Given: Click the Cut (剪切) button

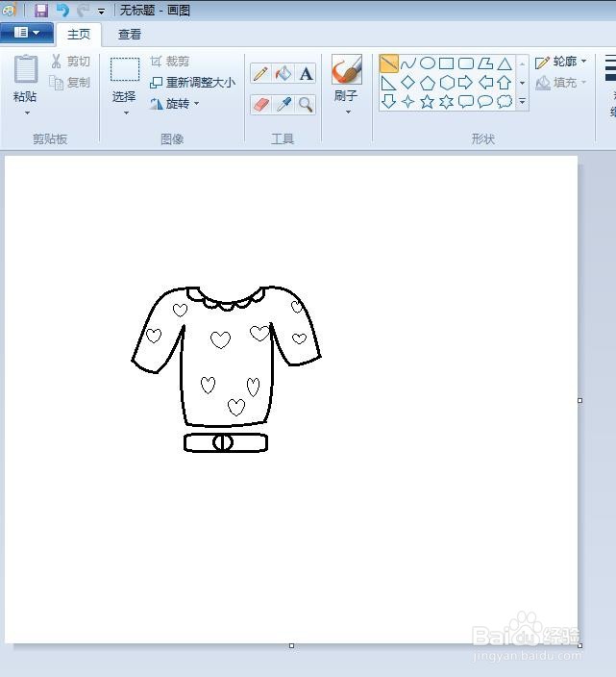Looking at the screenshot, I should click(71, 62).
